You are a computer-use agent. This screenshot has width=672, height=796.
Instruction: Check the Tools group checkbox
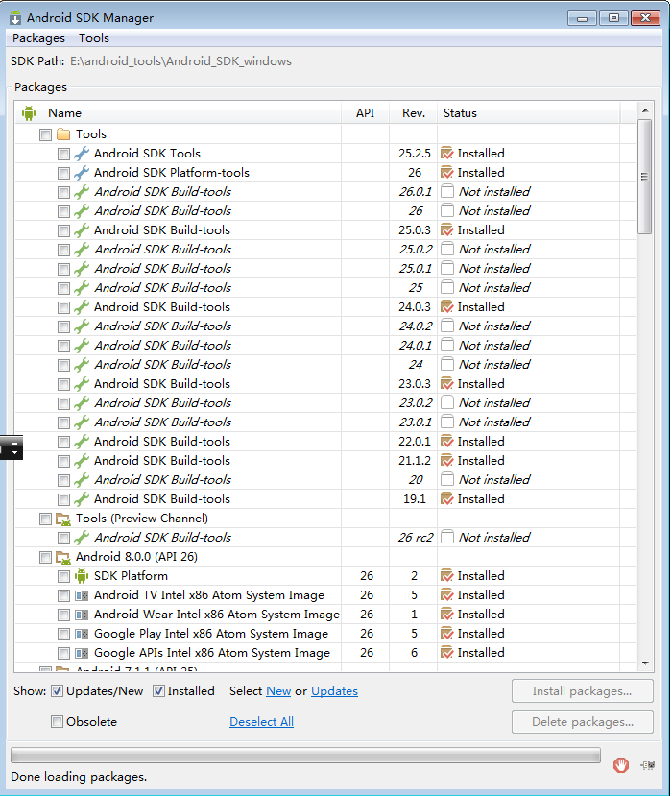tap(46, 135)
